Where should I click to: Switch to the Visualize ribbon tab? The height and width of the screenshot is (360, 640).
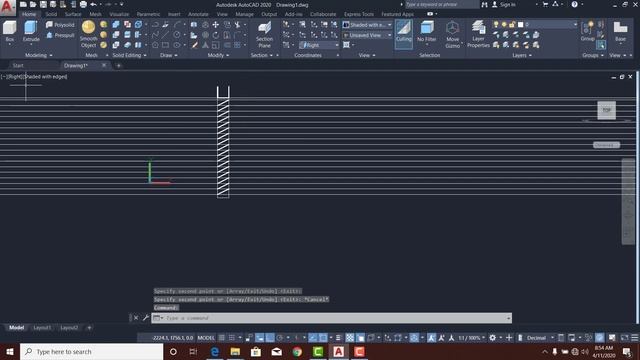click(119, 14)
